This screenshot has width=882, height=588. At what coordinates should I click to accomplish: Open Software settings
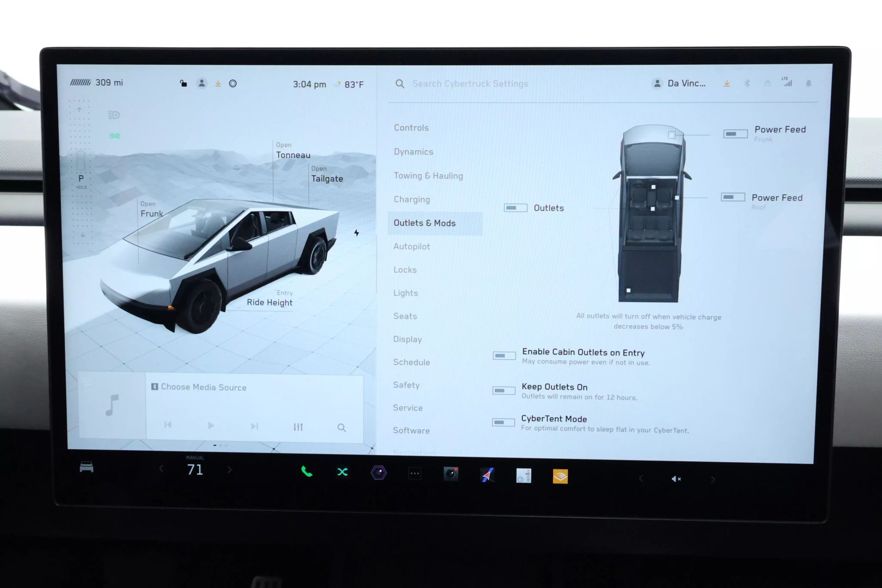click(x=411, y=430)
